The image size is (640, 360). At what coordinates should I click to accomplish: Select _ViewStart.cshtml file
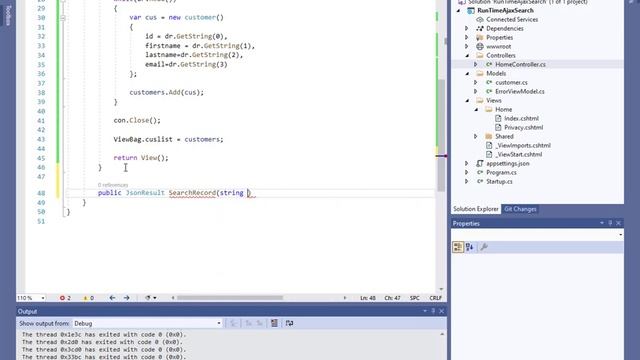click(x=519, y=154)
